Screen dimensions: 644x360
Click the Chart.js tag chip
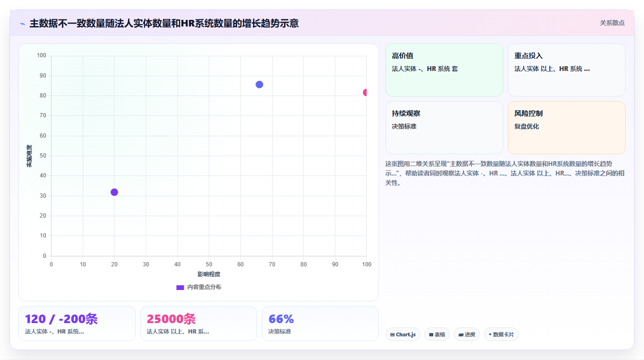[403, 334]
